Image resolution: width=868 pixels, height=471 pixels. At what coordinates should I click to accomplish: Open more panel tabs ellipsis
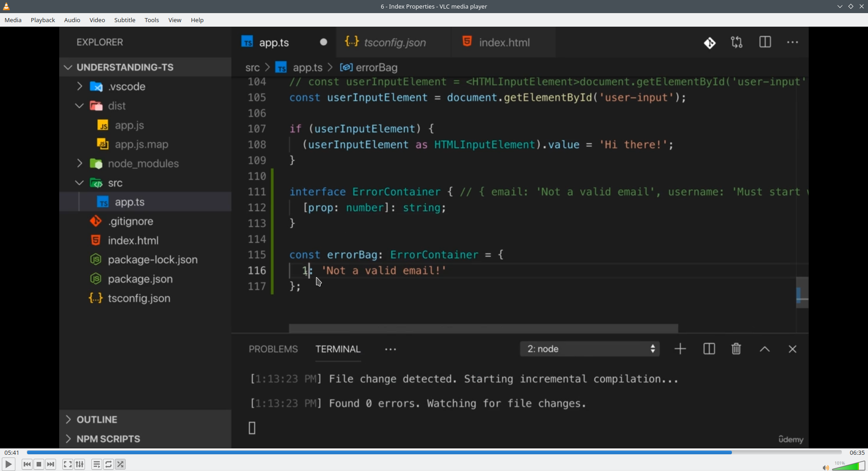[391, 350]
